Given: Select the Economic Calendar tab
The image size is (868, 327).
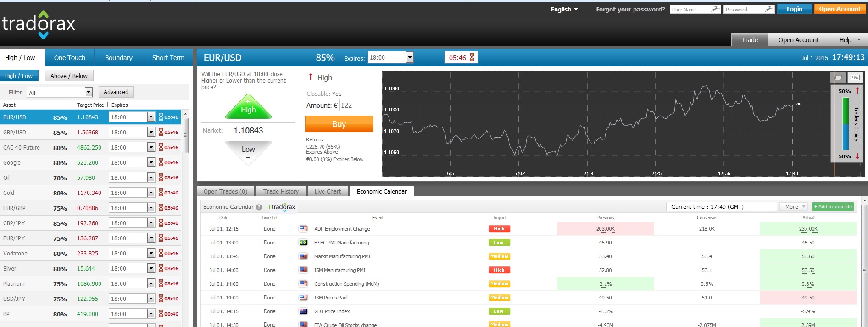Looking at the screenshot, I should 382,191.
